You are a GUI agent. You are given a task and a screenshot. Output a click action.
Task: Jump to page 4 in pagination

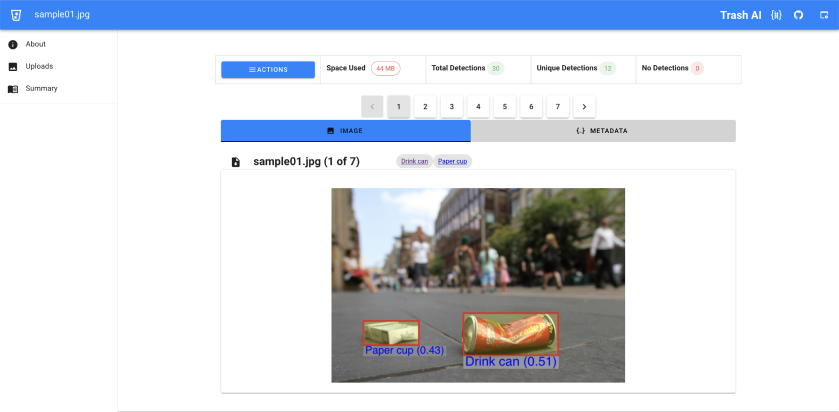pyautogui.click(x=478, y=106)
